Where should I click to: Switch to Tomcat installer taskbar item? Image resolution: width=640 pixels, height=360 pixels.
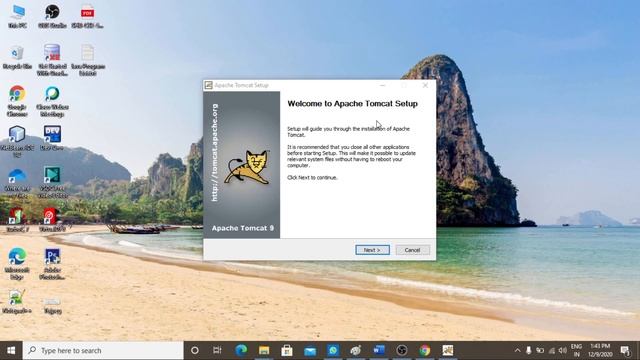click(448, 350)
